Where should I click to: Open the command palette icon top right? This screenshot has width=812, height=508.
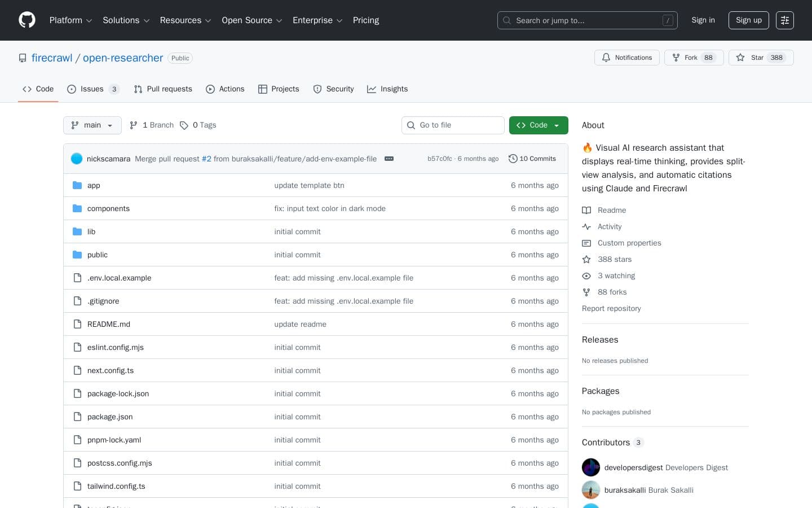tap(785, 20)
